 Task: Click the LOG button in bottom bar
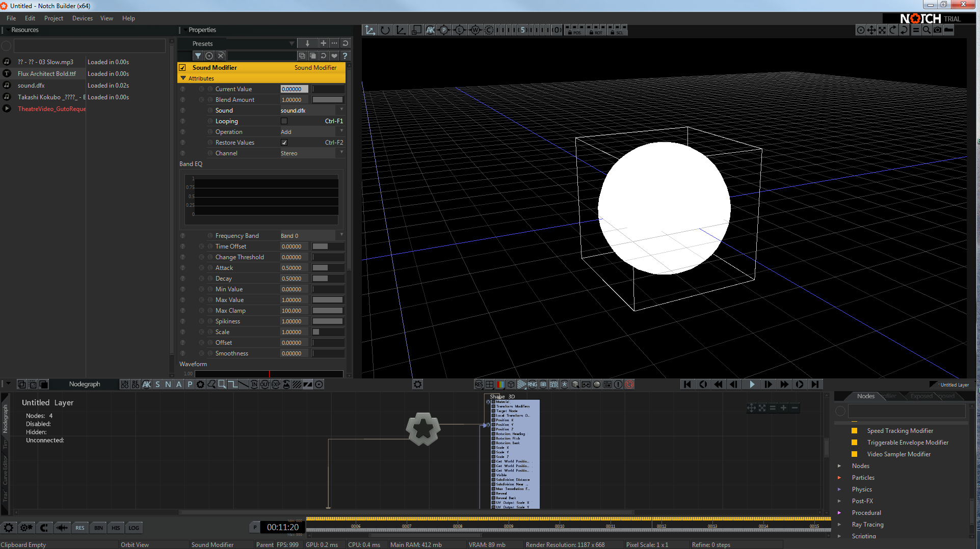pos(134,528)
